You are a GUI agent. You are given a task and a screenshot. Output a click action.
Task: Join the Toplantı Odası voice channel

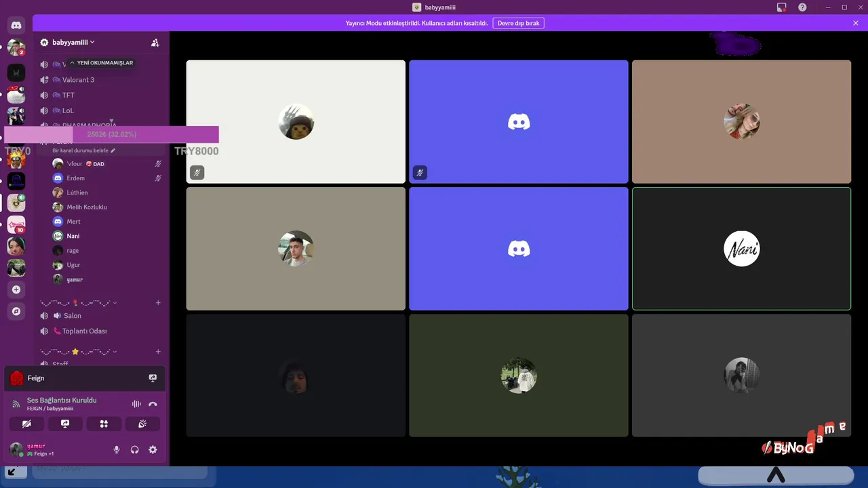pos(100,331)
